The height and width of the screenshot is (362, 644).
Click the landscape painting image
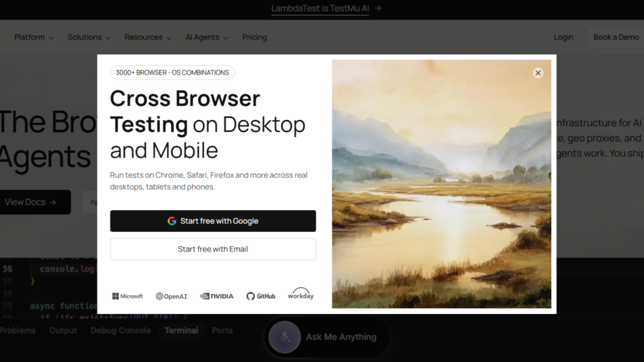click(x=441, y=184)
